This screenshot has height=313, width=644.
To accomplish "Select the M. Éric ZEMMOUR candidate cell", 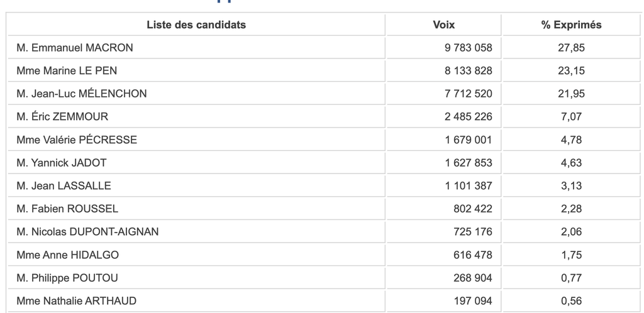I will tap(196, 116).
